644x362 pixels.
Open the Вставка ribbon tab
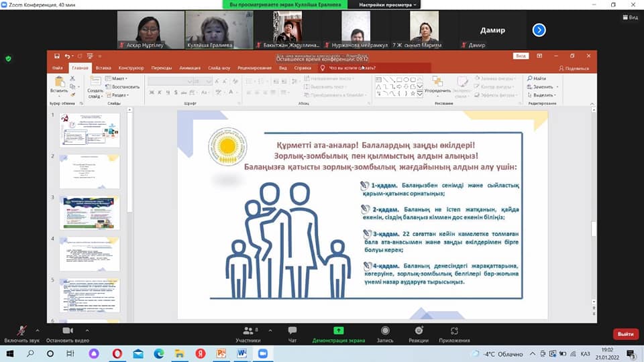coord(103,68)
